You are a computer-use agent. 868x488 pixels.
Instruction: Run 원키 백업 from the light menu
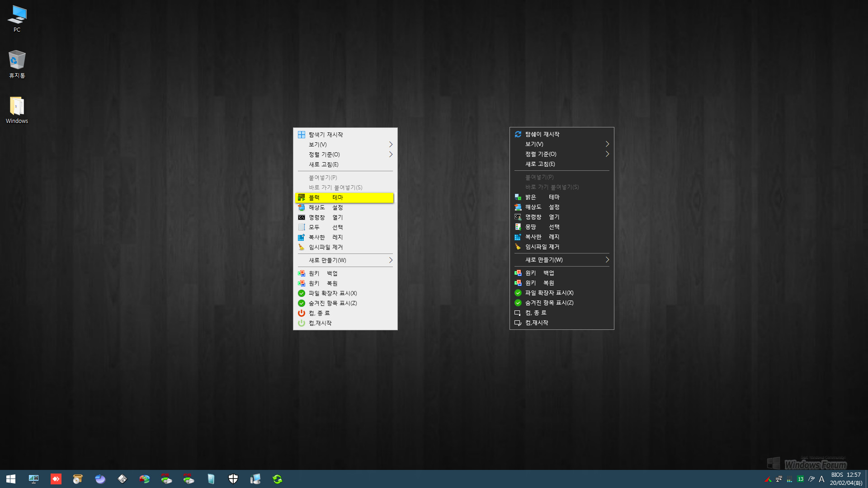(345, 273)
